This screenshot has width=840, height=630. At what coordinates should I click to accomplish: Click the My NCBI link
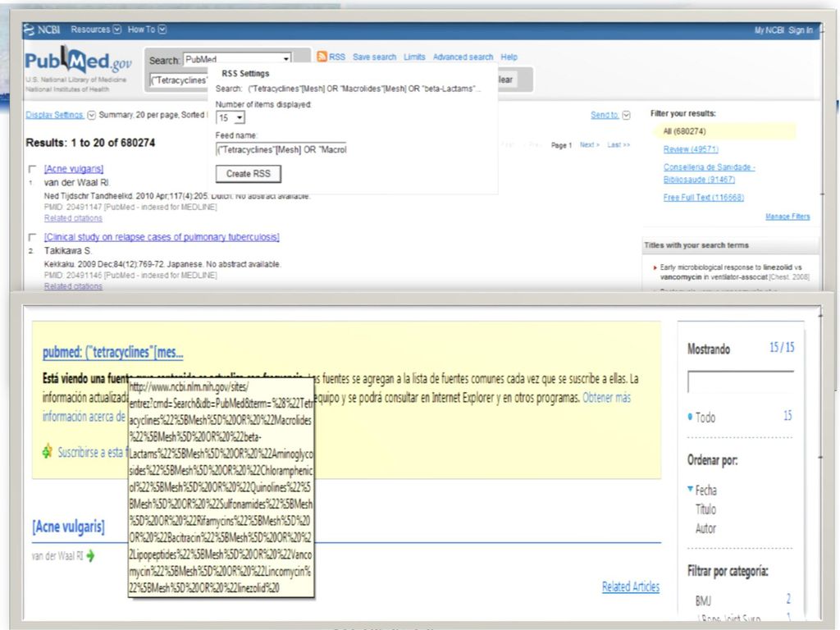click(769, 30)
